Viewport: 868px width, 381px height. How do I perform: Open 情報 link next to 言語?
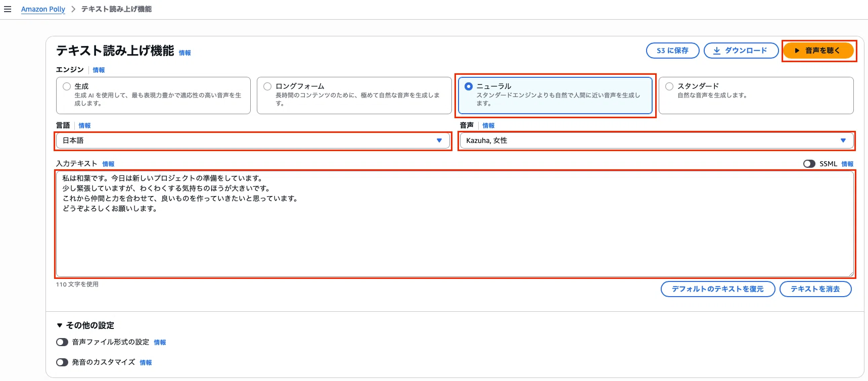pyautogui.click(x=84, y=126)
